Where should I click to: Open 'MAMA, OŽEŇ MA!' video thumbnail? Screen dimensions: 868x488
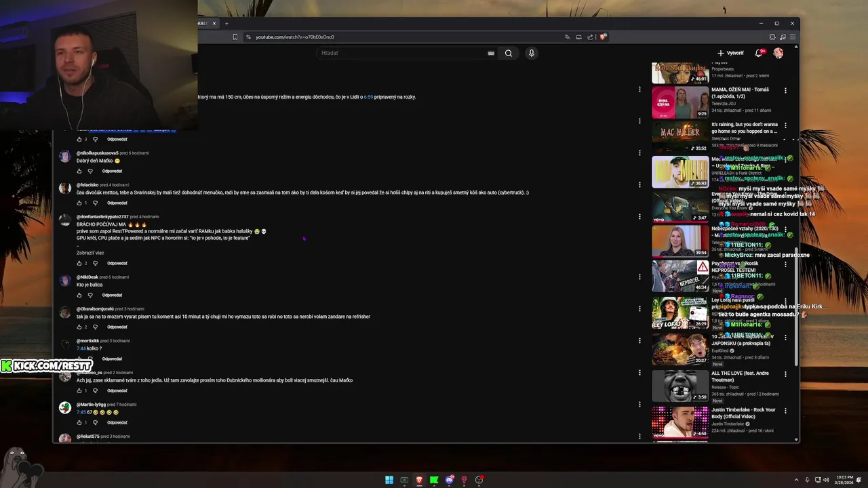(x=680, y=102)
